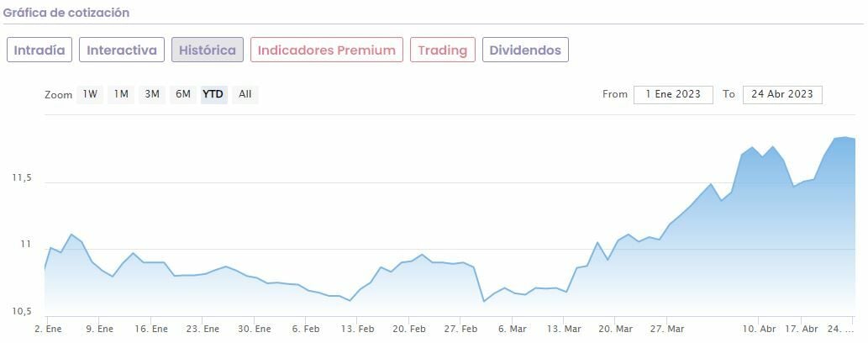This screenshot has height=343, width=868.
Task: Select the Histórica tab
Action: [x=208, y=50]
